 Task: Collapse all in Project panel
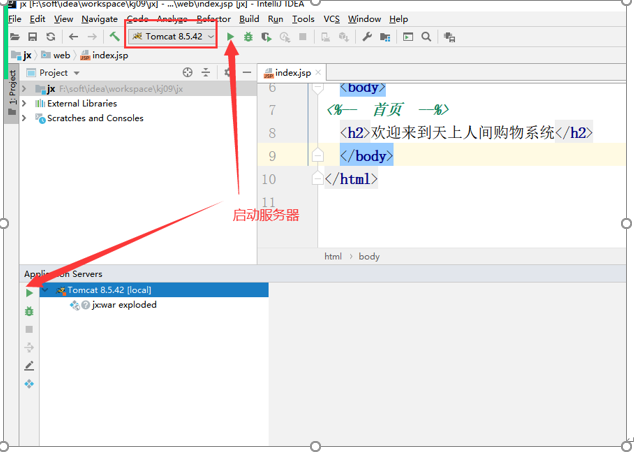pos(206,73)
